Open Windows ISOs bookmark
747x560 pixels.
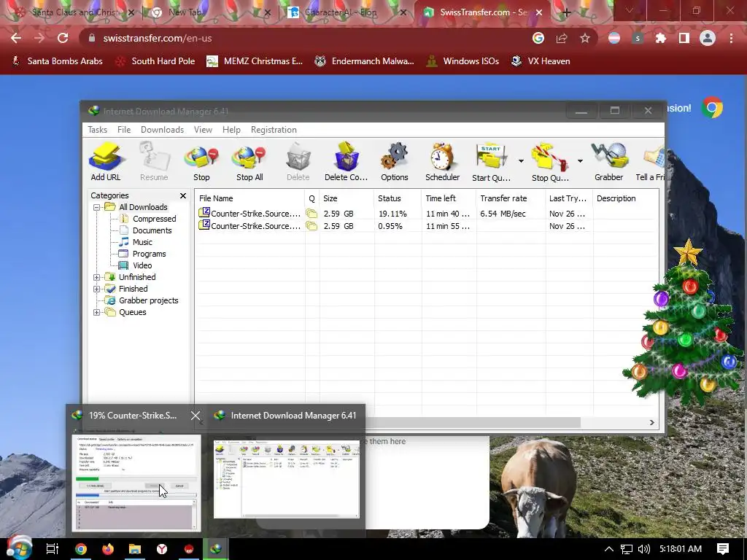(x=462, y=61)
